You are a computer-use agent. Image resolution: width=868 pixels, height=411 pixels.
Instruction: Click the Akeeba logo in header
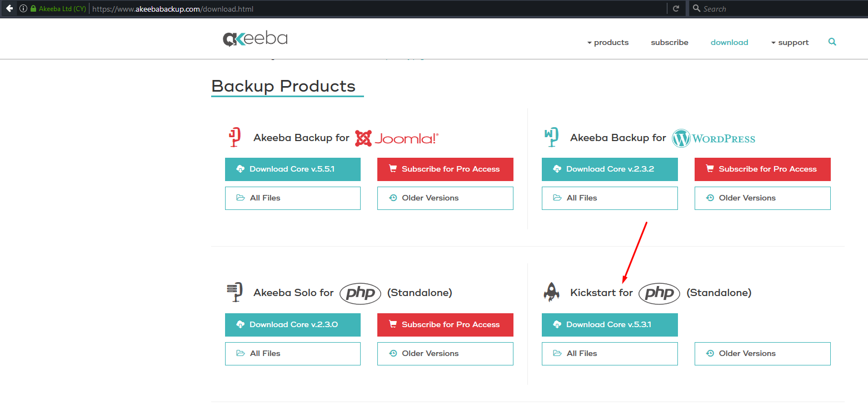(255, 39)
